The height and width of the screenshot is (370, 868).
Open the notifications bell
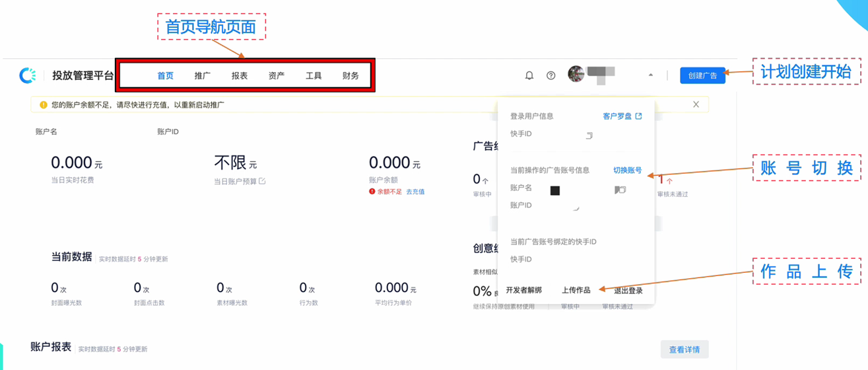[x=529, y=75]
